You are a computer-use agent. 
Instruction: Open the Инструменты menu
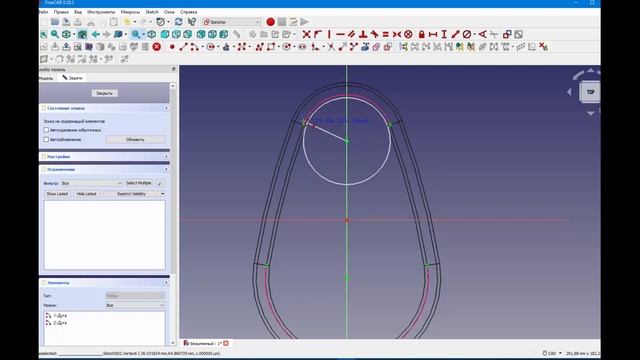pos(101,12)
